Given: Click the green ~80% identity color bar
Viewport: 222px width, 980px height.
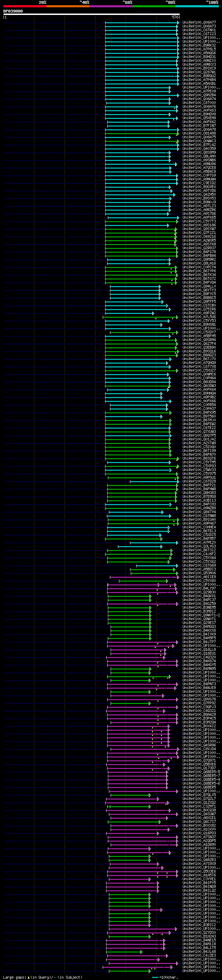Looking at the screenshot, I should click(154, 6).
